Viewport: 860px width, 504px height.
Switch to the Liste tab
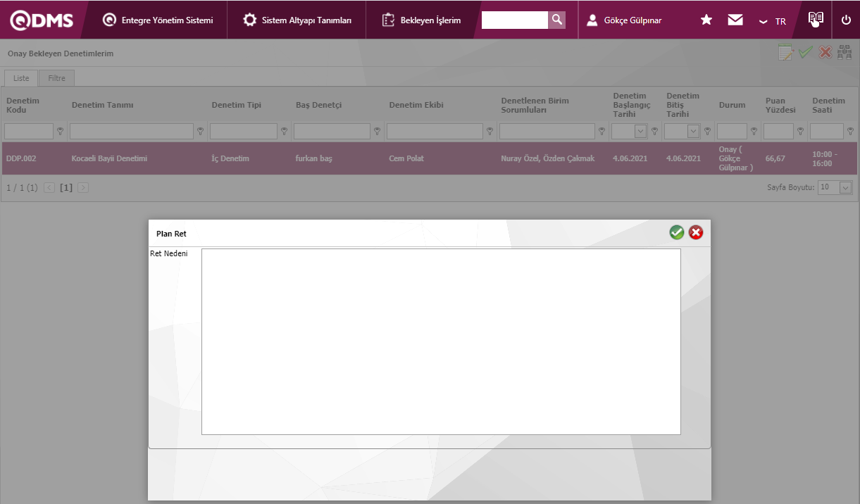[x=21, y=78]
